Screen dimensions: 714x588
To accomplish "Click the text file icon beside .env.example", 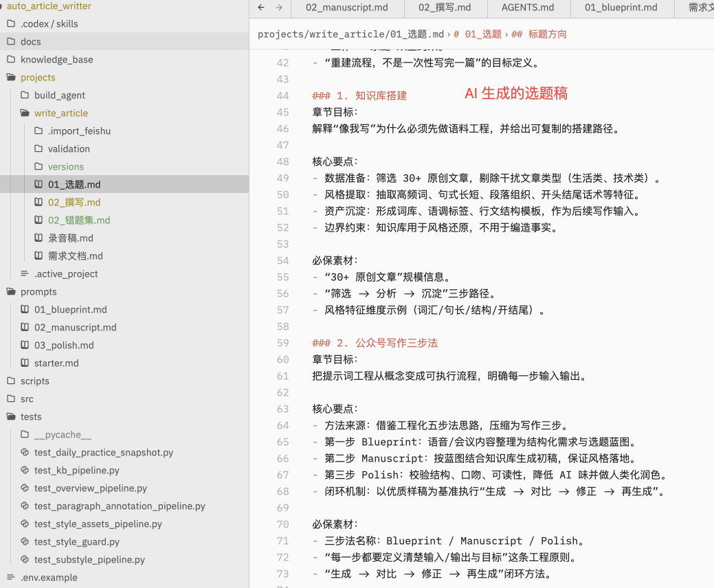I will [12, 577].
